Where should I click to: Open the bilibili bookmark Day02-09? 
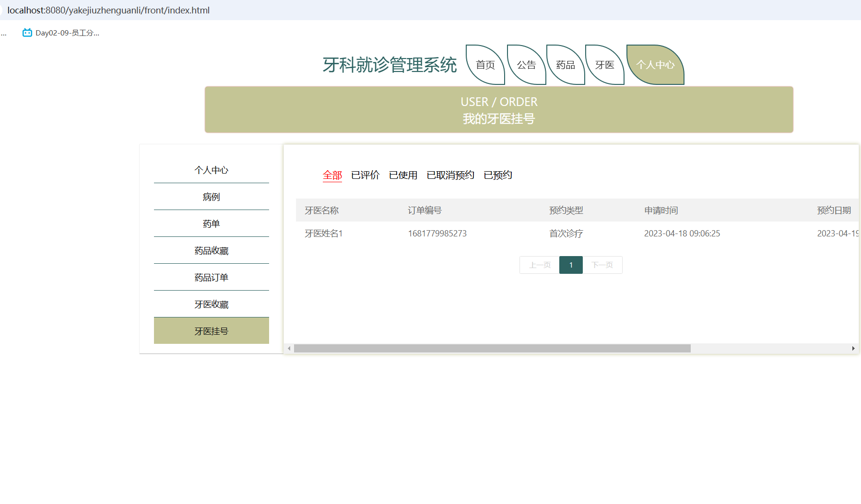pyautogui.click(x=61, y=33)
